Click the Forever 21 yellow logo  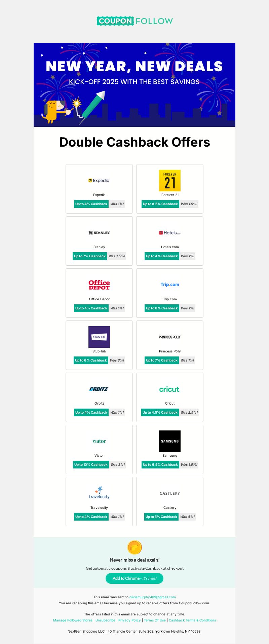coord(170,181)
